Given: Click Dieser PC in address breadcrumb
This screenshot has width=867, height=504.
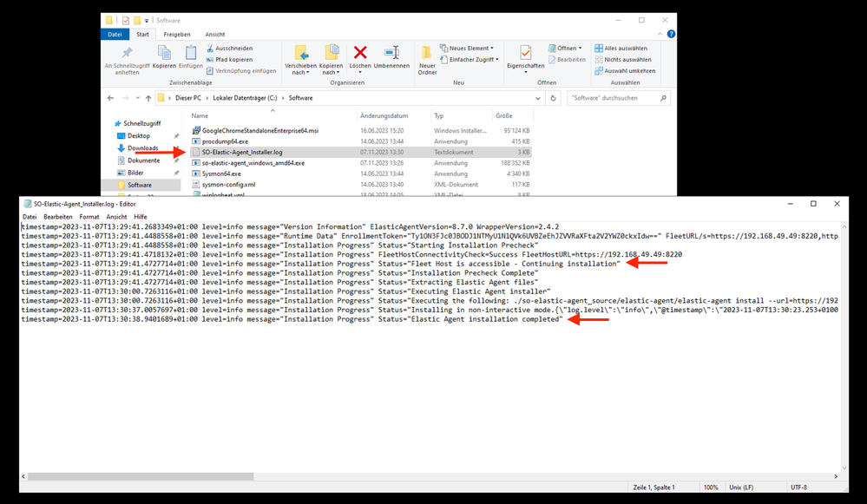Looking at the screenshot, I should point(188,98).
